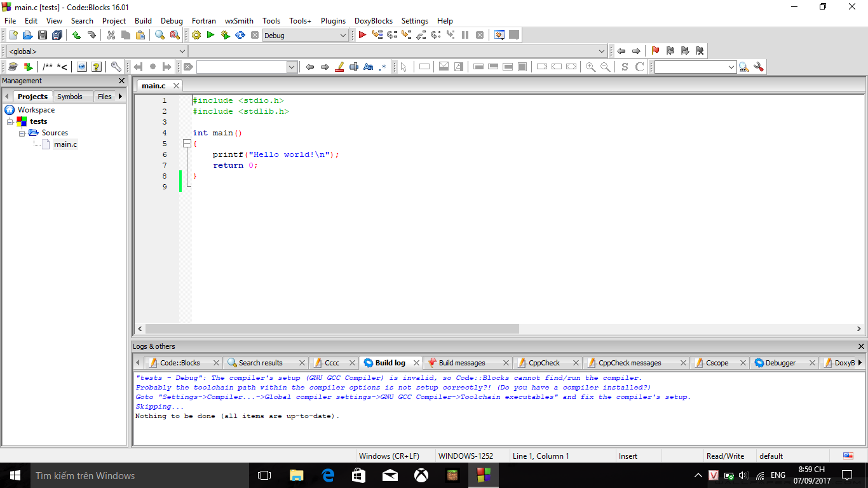Click the Open file icon
868x488 pixels.
pos(27,36)
